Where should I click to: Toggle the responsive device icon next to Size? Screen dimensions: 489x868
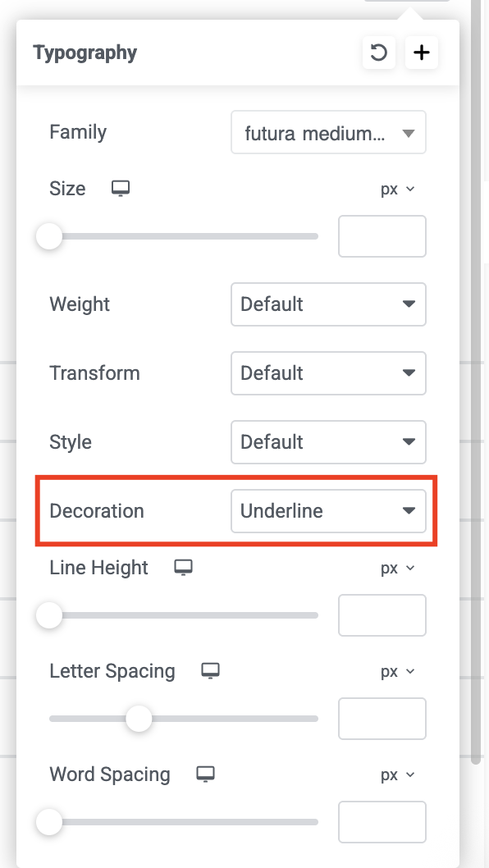pos(121,188)
